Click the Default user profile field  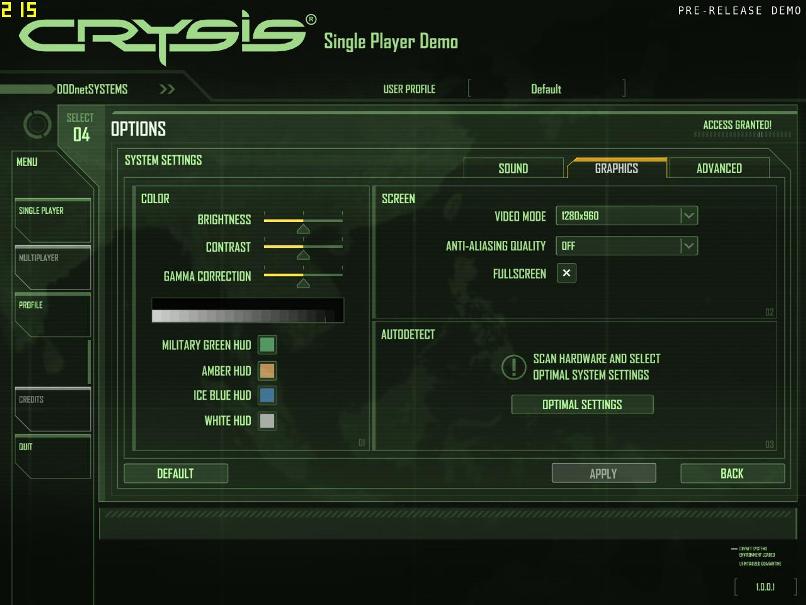pyautogui.click(x=546, y=89)
